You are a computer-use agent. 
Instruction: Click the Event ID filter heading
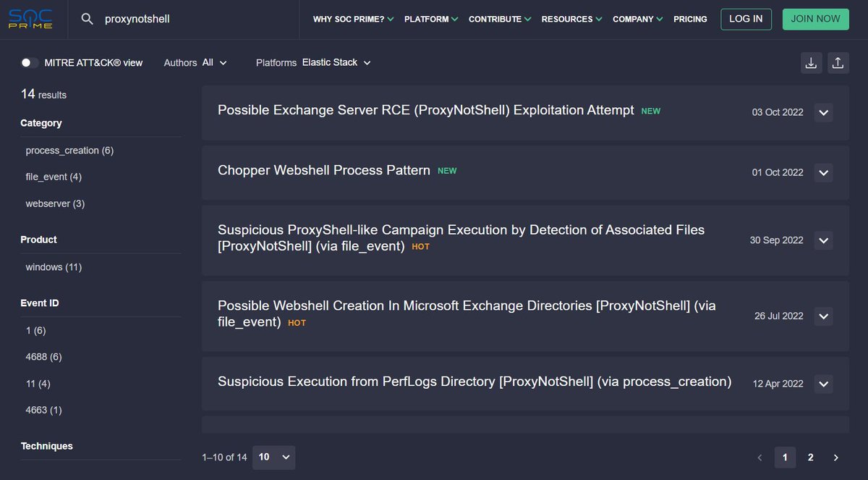(40, 303)
